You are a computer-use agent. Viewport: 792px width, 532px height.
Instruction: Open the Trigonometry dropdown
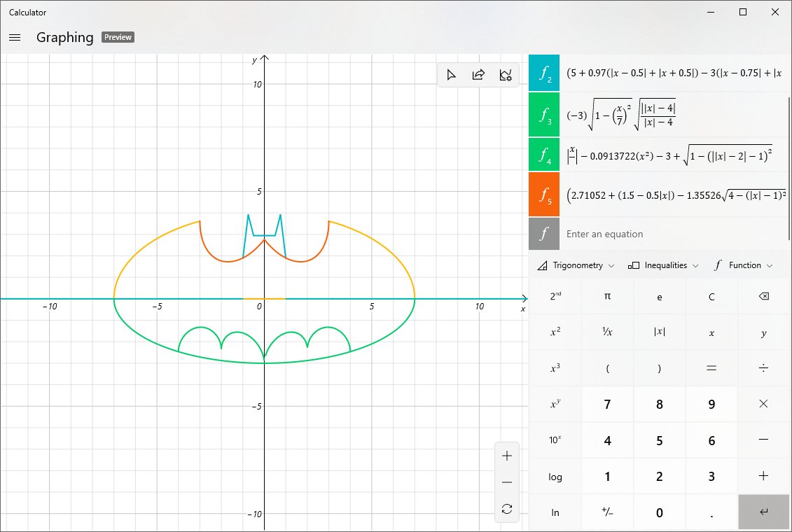click(x=574, y=265)
